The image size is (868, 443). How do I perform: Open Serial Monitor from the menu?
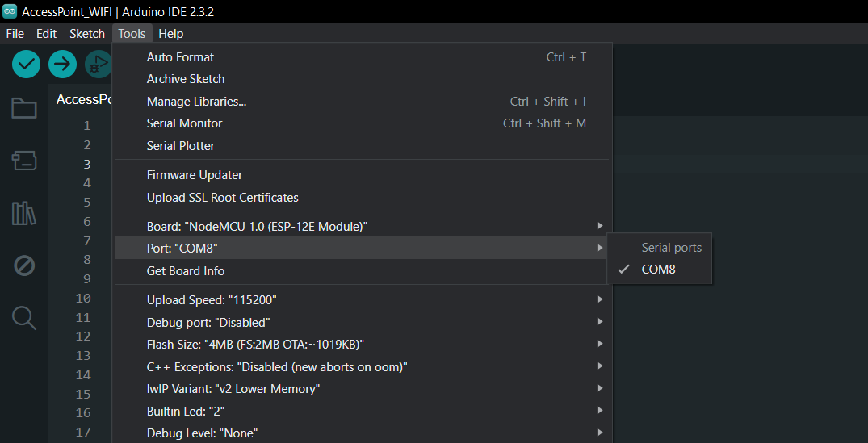coord(184,123)
